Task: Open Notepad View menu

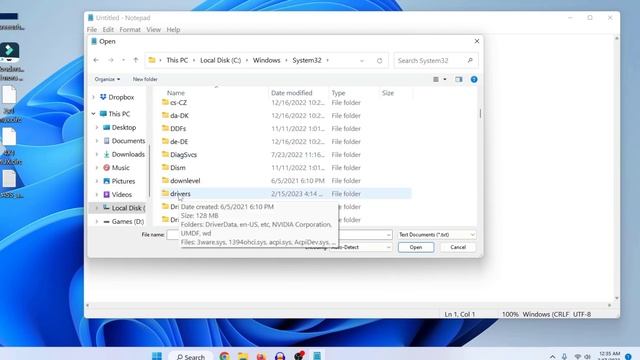Action: tap(153, 29)
